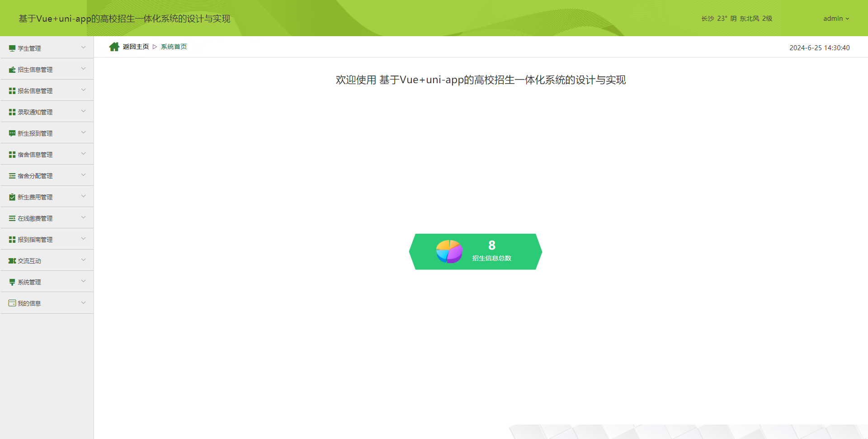Open the admin user dropdown
This screenshot has width=868, height=439.
[836, 19]
